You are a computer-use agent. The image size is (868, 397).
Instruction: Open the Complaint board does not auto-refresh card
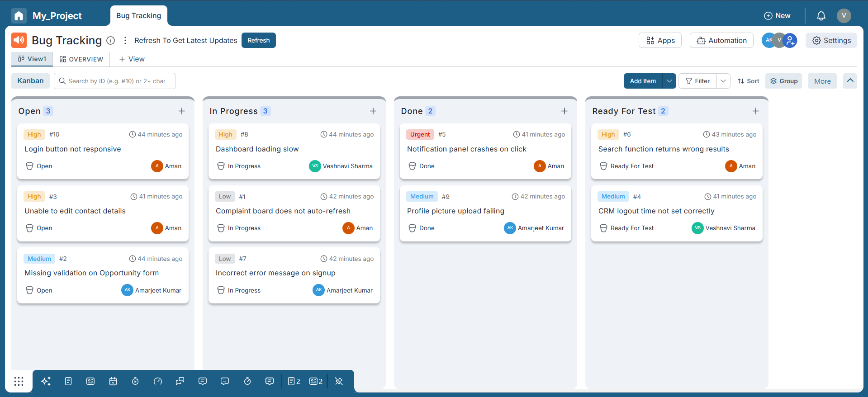294,213
